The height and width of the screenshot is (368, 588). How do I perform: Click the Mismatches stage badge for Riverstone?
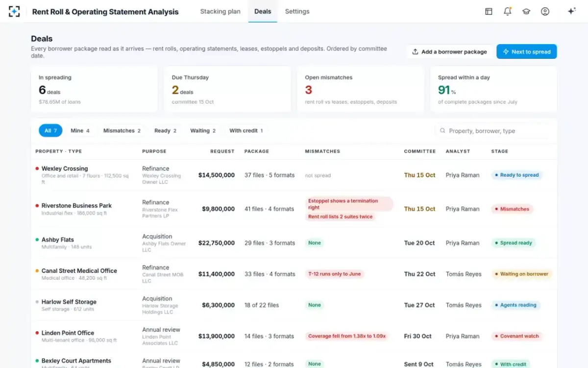[x=512, y=209]
